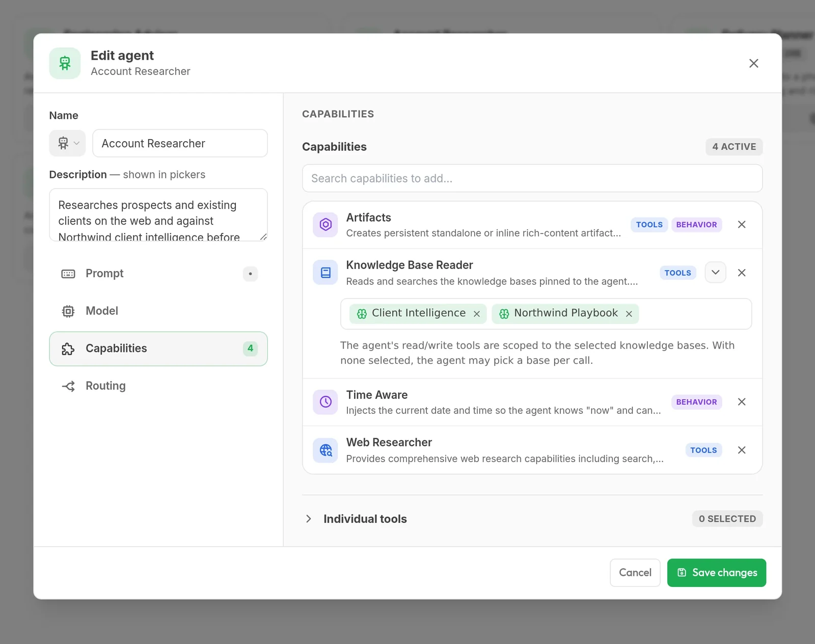Screen dimensions: 815x644
Task: Click the Description text area
Action: point(158,215)
